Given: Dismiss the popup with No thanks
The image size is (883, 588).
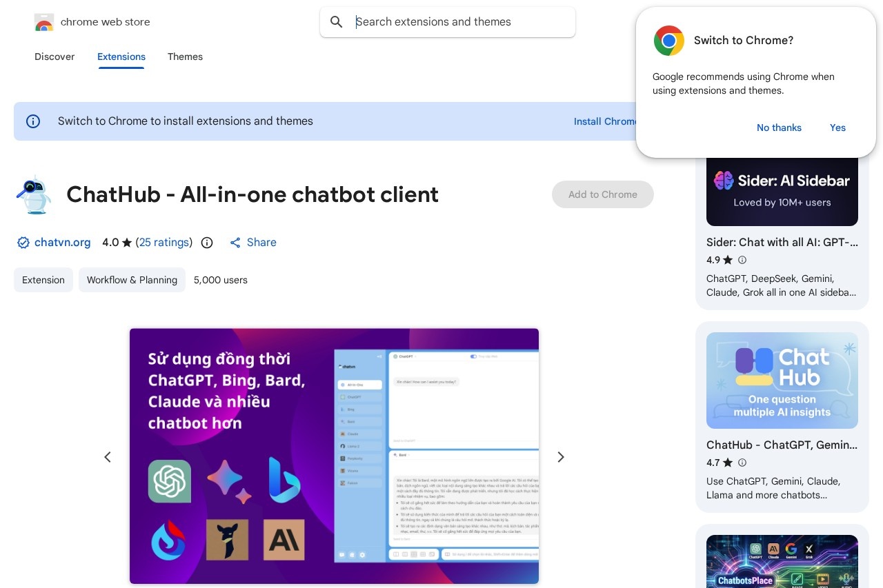Looking at the screenshot, I should coord(779,128).
